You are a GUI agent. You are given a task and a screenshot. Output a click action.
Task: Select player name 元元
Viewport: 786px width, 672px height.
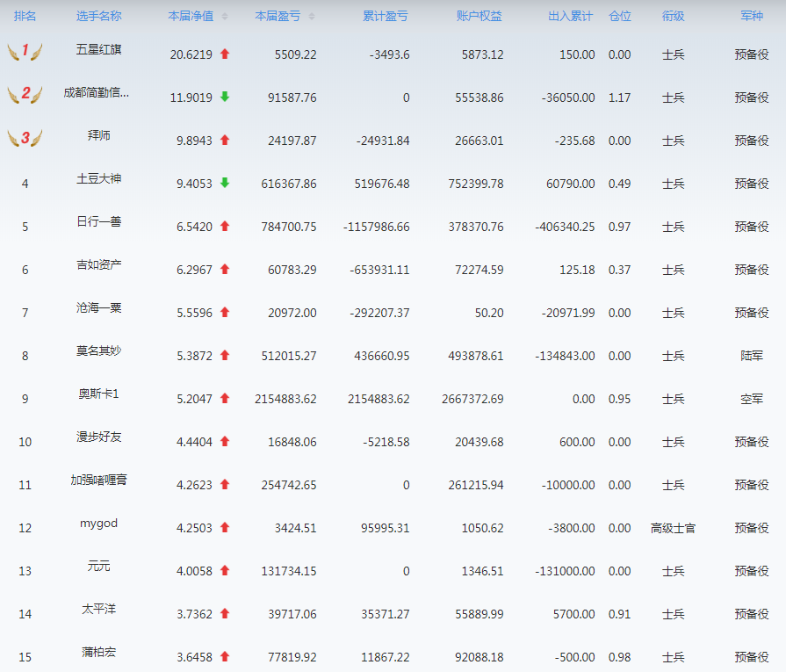tap(98, 567)
